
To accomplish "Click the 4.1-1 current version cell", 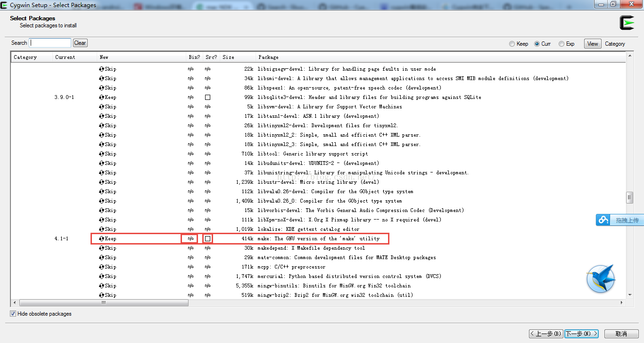I will click(61, 238).
